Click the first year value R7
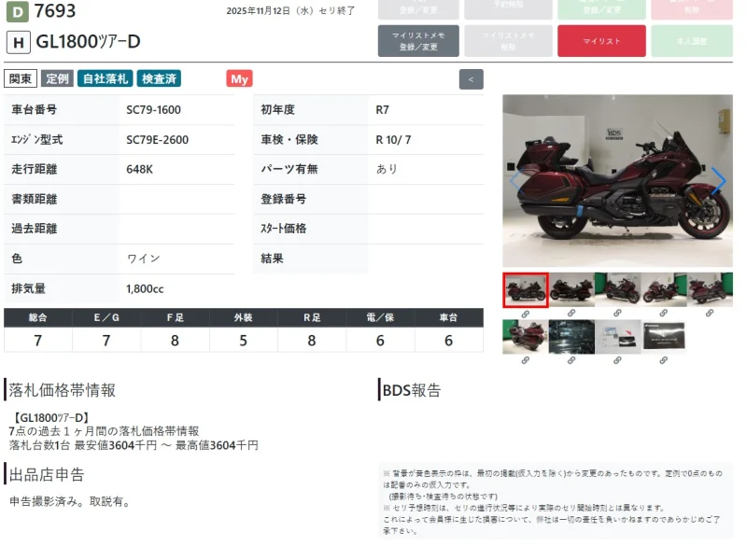Viewport: 747px width, 560px height. coord(382,110)
